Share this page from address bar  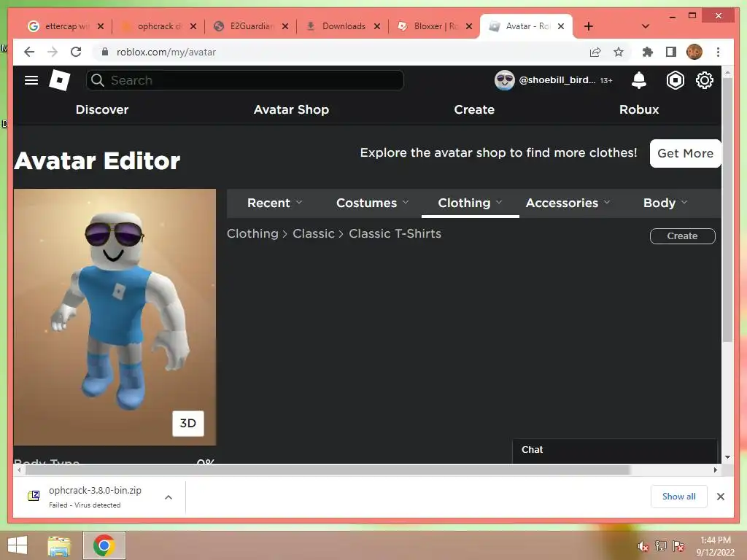point(595,52)
